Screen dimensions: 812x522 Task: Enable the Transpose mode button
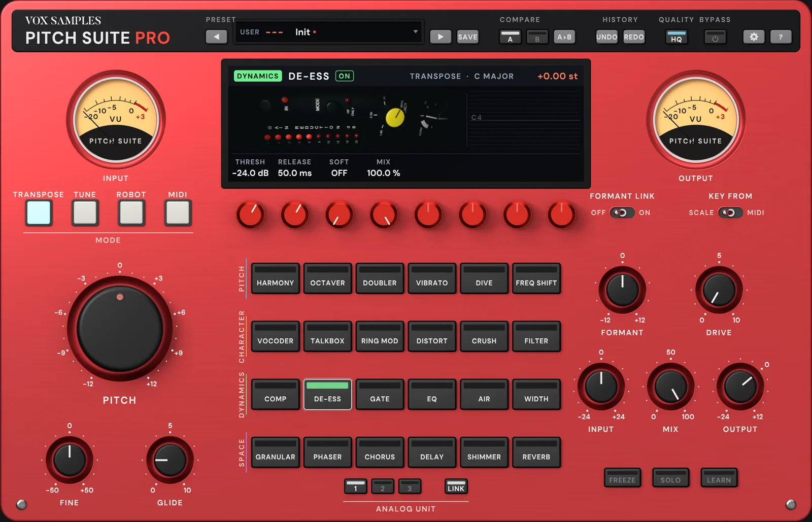tap(39, 213)
